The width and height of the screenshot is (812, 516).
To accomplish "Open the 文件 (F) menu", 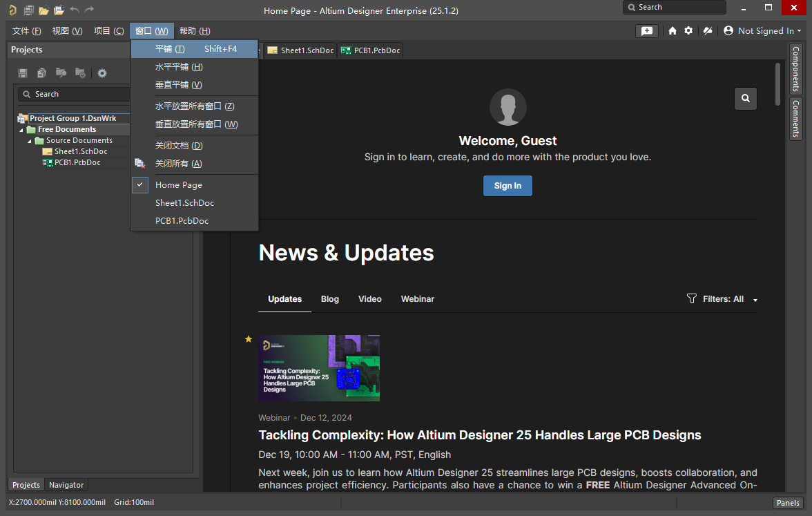I will pos(26,31).
